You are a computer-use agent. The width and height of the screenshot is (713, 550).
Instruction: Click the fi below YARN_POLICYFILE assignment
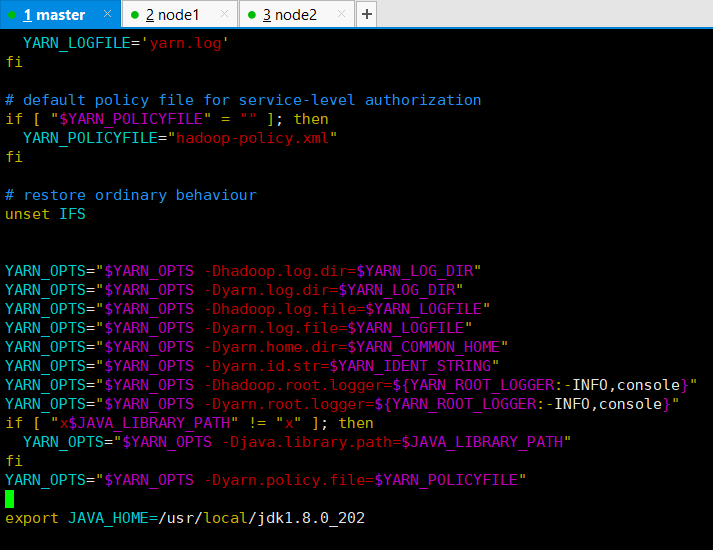coord(14,157)
